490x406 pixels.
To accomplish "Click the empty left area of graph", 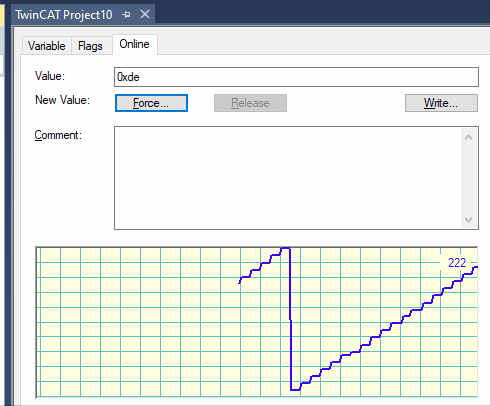I will [x=137, y=322].
